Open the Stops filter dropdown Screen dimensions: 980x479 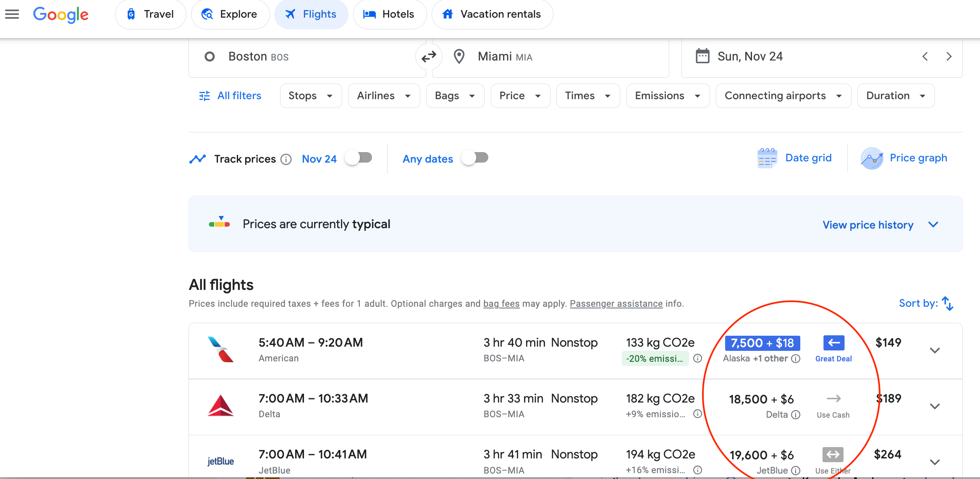[x=311, y=96]
